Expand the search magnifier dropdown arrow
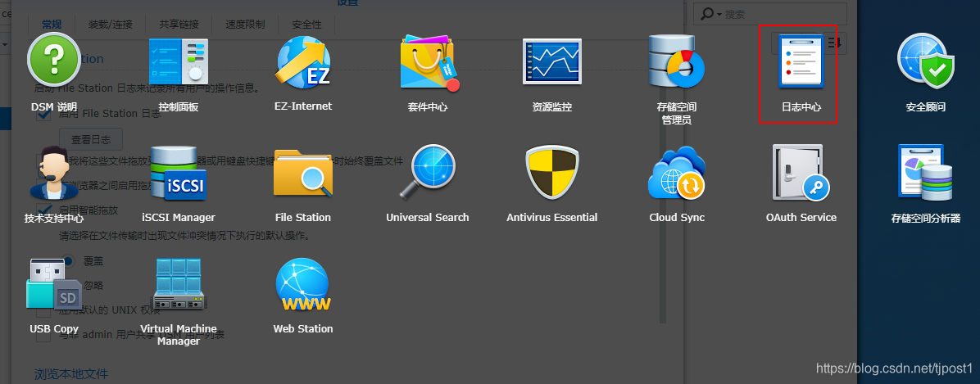Viewport: 980px width, 384px height. coord(719,14)
